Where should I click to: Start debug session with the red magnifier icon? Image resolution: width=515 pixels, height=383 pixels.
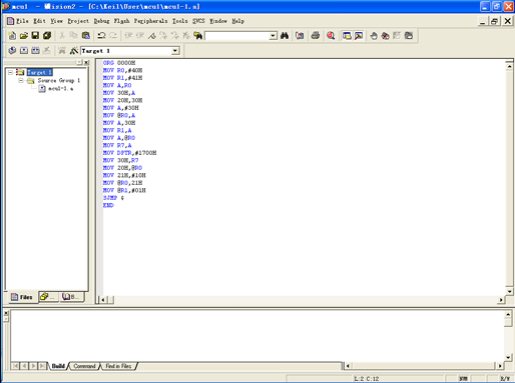(x=331, y=35)
